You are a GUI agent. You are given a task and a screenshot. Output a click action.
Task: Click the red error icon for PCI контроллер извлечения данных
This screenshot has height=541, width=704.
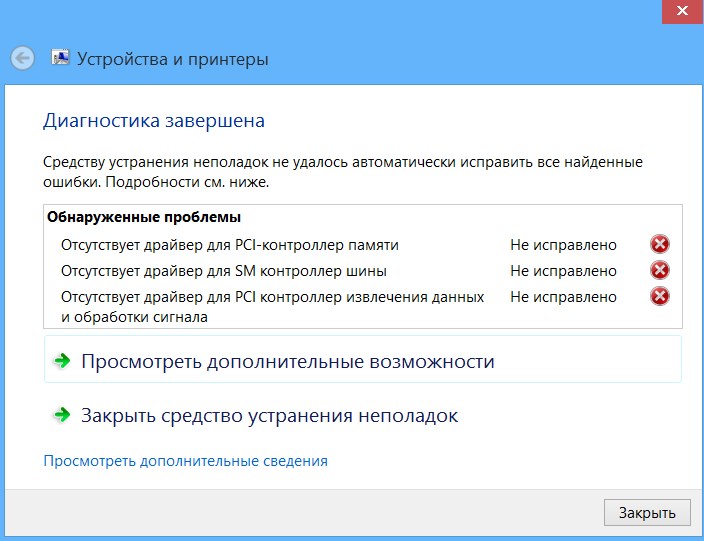click(660, 297)
